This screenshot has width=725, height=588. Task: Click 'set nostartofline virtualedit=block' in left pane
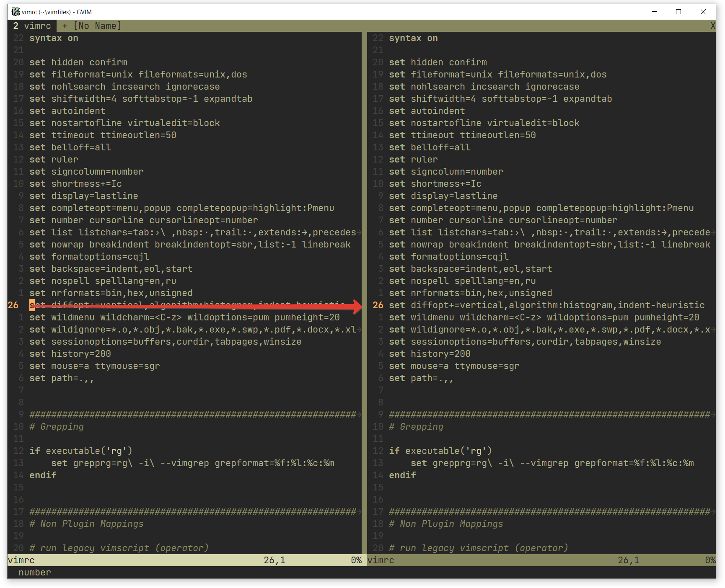point(124,123)
